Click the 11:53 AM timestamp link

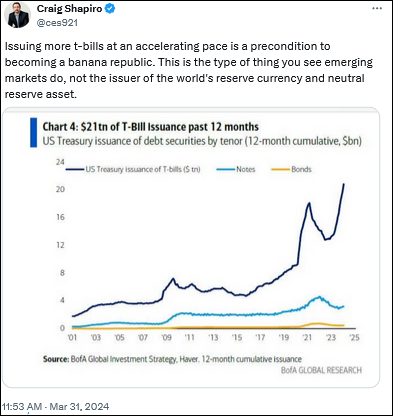tap(22, 407)
